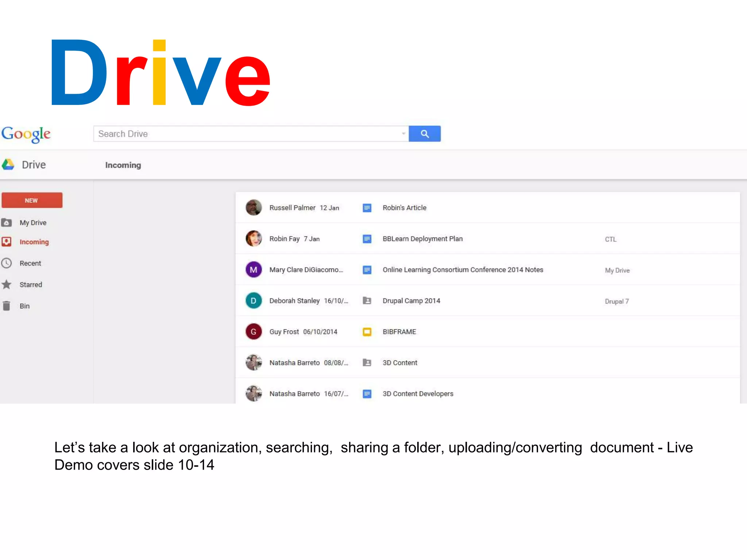
Task: Open Online Learning Consortium Conference 2014 Notes
Action: [x=463, y=270]
